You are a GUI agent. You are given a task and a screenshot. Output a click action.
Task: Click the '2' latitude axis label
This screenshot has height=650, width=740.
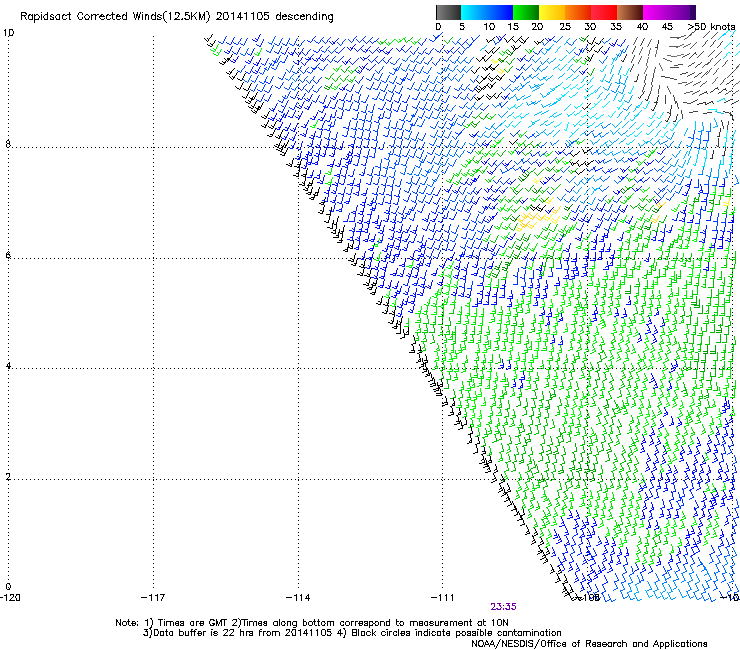(x=8, y=477)
